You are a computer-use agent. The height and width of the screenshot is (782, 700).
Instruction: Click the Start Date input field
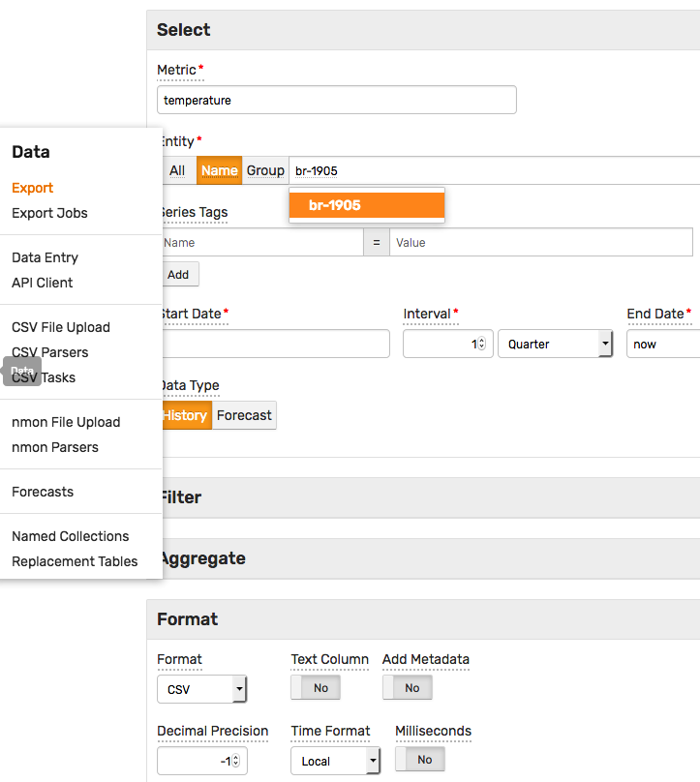(274, 344)
